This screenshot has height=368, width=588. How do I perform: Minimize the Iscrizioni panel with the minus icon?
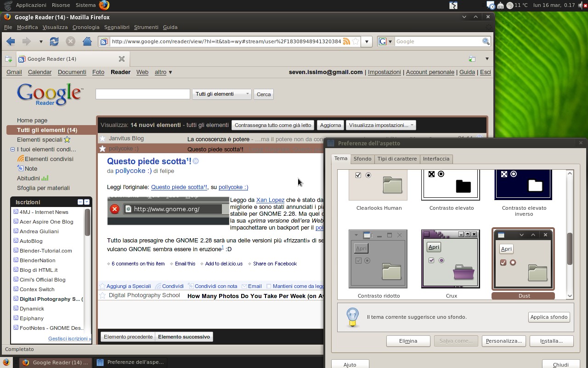pyautogui.click(x=80, y=202)
